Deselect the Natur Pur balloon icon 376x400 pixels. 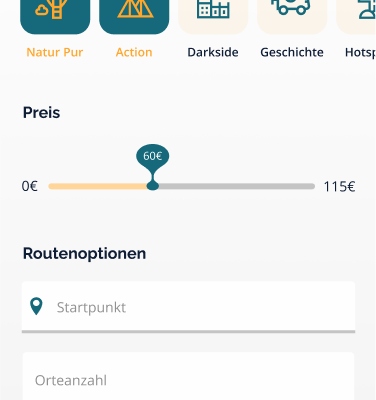[x=55, y=17]
